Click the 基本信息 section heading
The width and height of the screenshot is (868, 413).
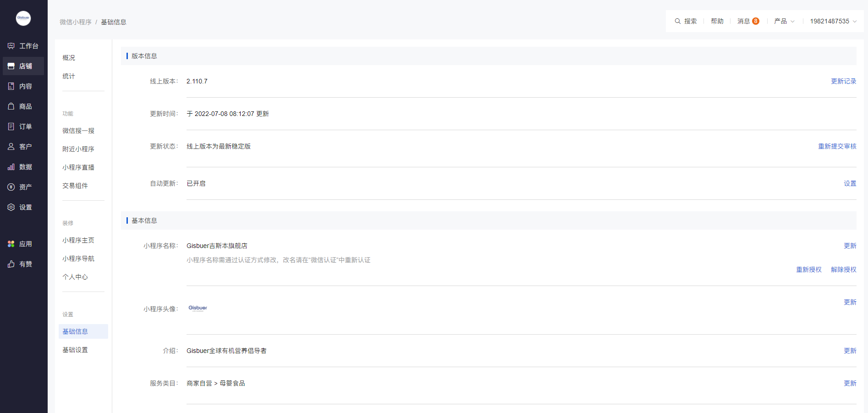(x=144, y=220)
